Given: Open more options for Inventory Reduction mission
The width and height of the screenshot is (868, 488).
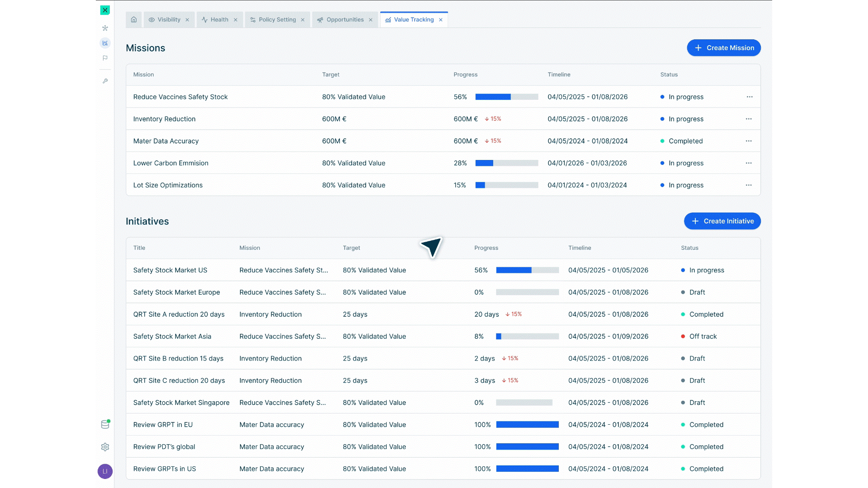Looking at the screenshot, I should pyautogui.click(x=749, y=119).
